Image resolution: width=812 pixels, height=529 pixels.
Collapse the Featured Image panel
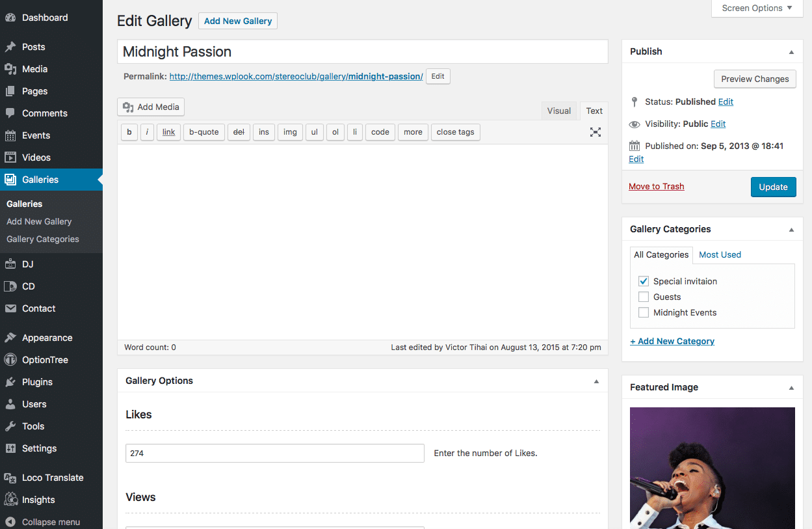(x=791, y=387)
